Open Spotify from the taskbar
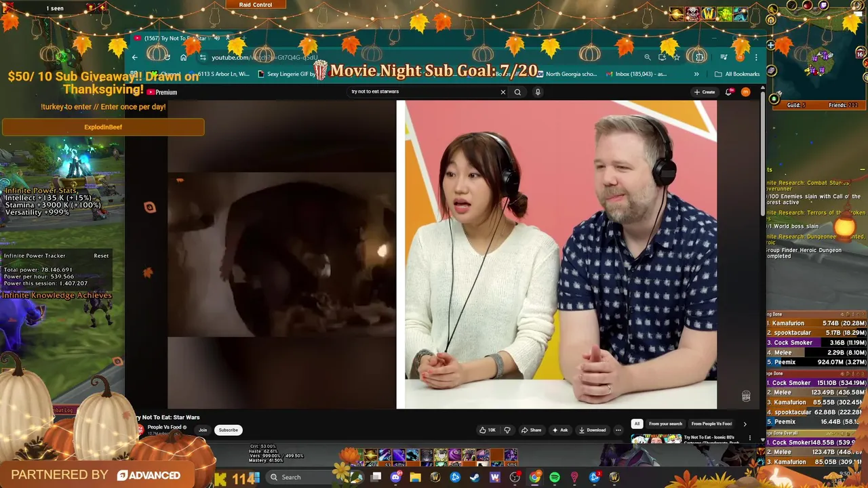 [555, 477]
